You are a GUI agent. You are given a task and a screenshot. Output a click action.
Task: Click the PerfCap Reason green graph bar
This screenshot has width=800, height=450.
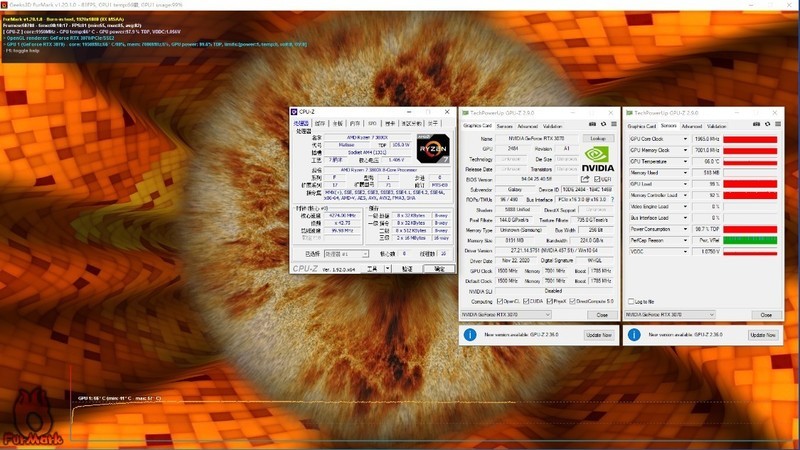click(x=750, y=240)
